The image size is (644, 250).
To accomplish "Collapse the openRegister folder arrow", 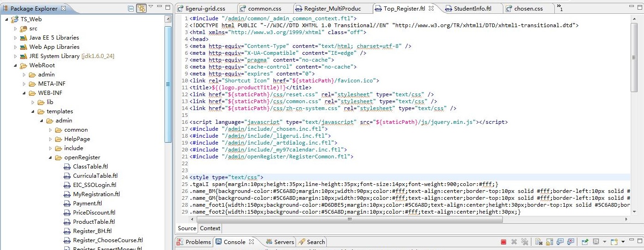I will click(50, 157).
